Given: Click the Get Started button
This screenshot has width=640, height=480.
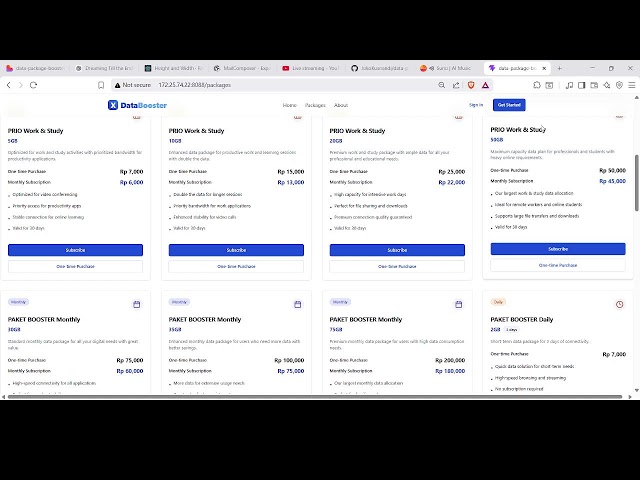Looking at the screenshot, I should coord(509,105).
